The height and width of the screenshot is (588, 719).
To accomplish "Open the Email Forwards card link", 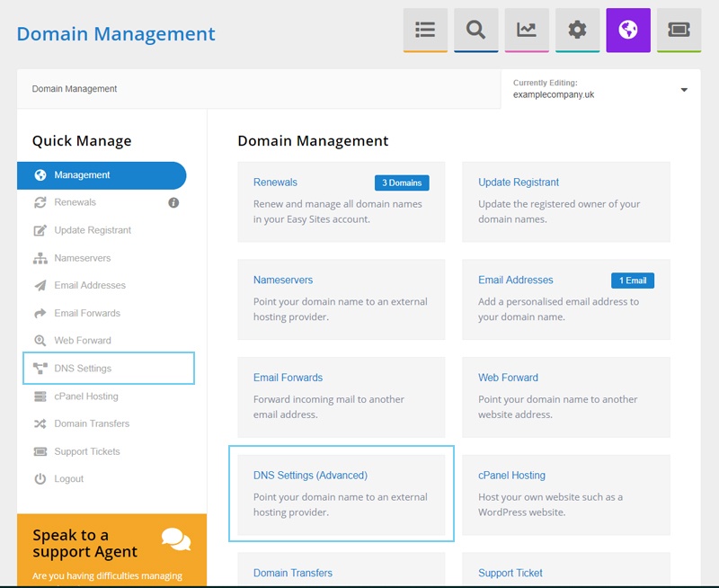I will (288, 378).
